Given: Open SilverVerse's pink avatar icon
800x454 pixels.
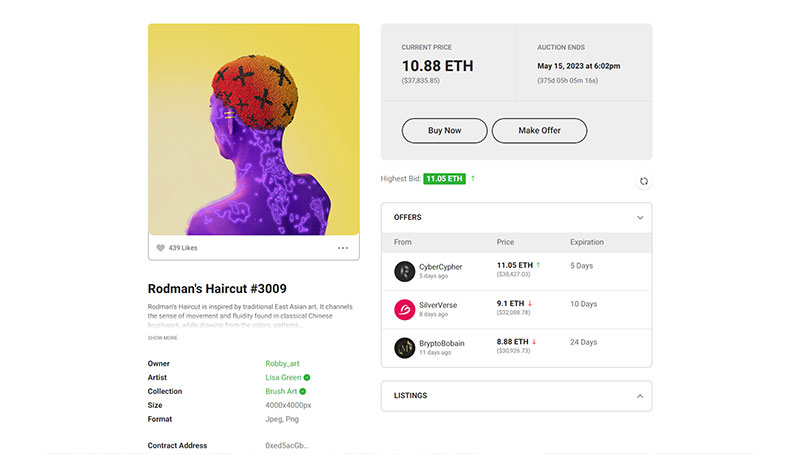Looking at the screenshot, I should click(x=405, y=310).
